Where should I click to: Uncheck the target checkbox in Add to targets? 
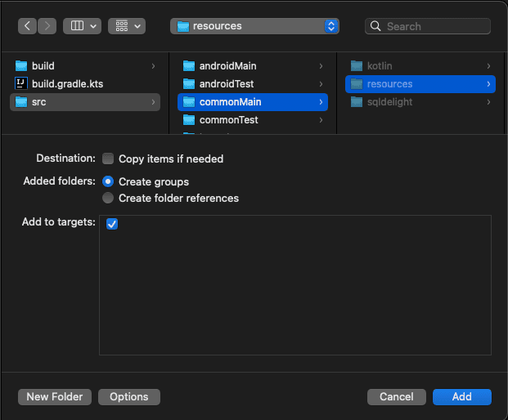coord(112,224)
